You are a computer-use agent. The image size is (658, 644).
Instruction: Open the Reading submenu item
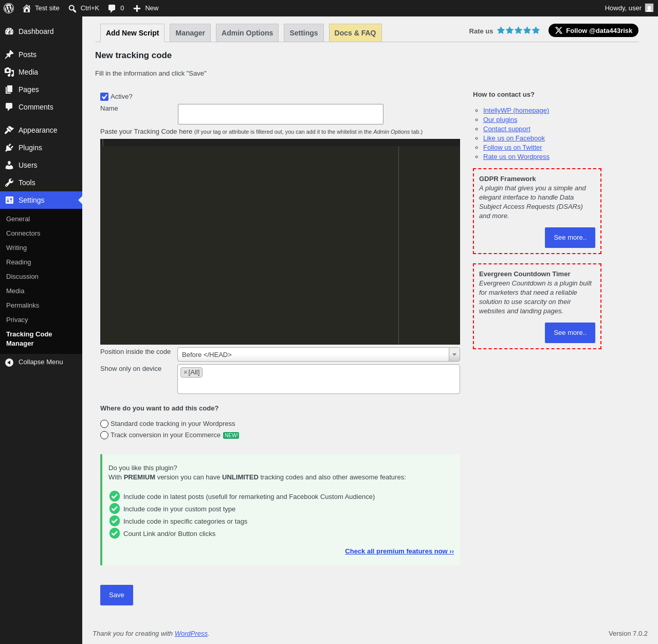(19, 262)
